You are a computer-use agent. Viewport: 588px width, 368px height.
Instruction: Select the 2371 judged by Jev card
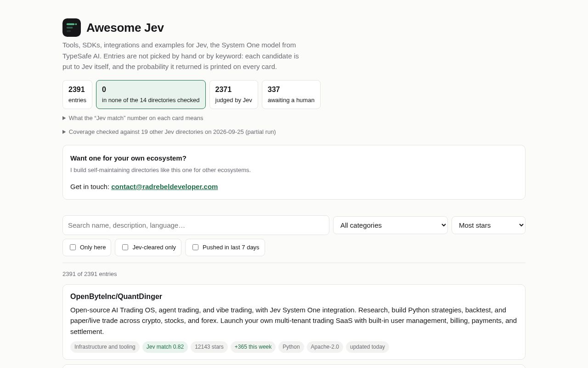pos(234,94)
